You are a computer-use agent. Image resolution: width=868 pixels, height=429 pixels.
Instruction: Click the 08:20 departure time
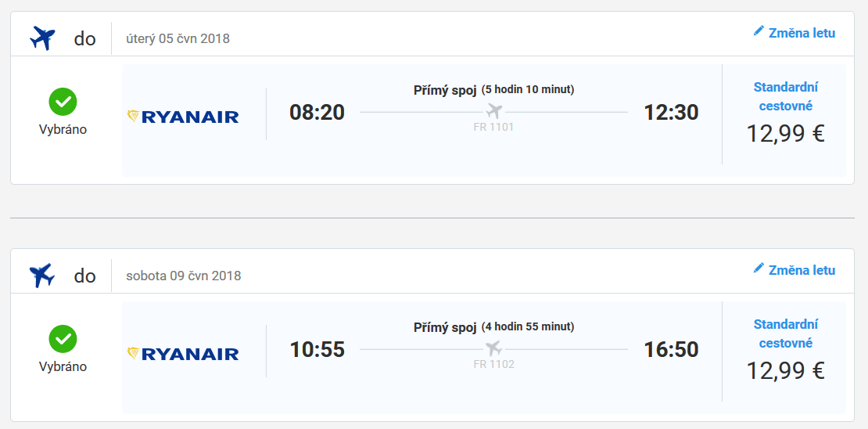point(317,113)
